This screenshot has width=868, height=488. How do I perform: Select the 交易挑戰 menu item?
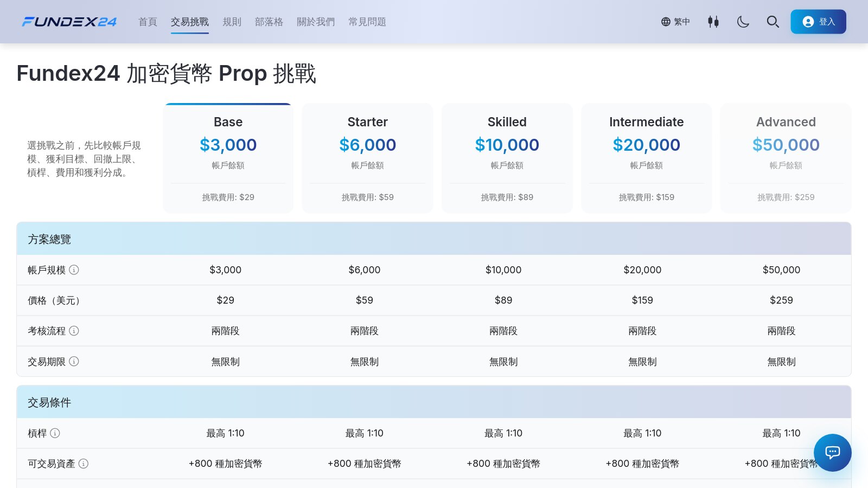point(190,22)
